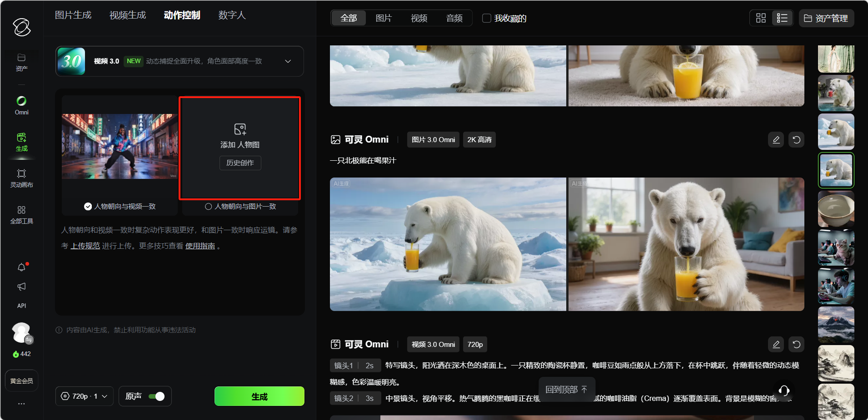
Task: Expand the 视频 3.0 model dropdown
Action: (x=288, y=61)
